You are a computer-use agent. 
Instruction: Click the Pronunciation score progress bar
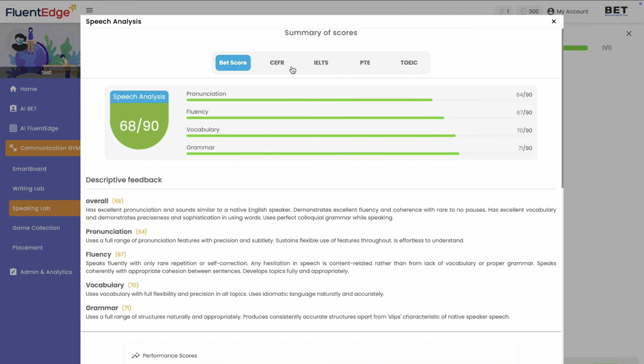click(x=309, y=100)
